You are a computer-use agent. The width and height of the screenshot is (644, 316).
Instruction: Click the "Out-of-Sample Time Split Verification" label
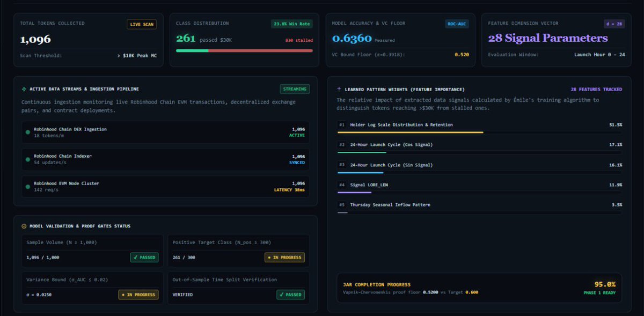225,280
